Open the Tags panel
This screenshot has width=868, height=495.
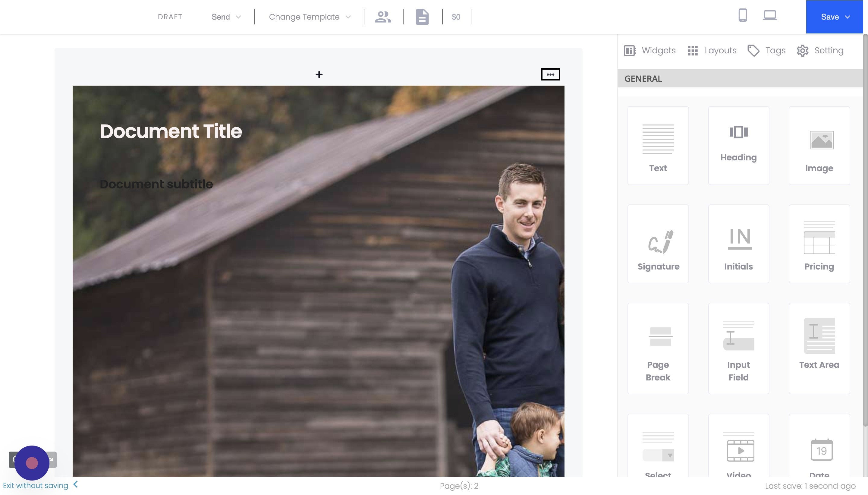pos(766,50)
